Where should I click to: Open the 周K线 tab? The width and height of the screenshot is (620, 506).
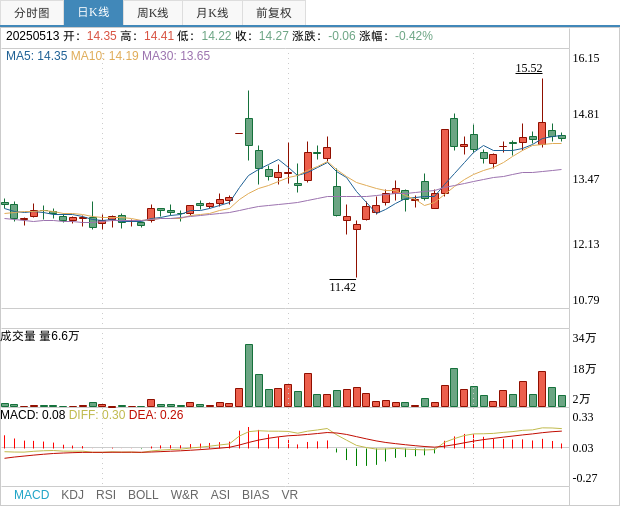click(x=153, y=13)
